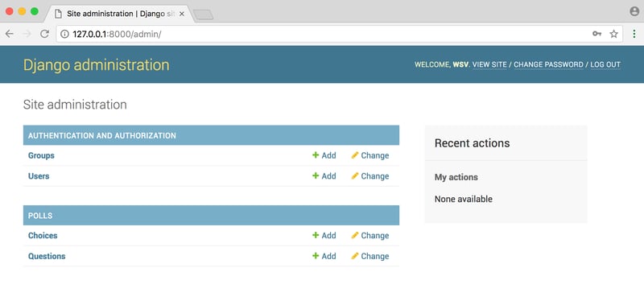Click the Change link for Users
The image size is (644, 301).
[375, 176]
